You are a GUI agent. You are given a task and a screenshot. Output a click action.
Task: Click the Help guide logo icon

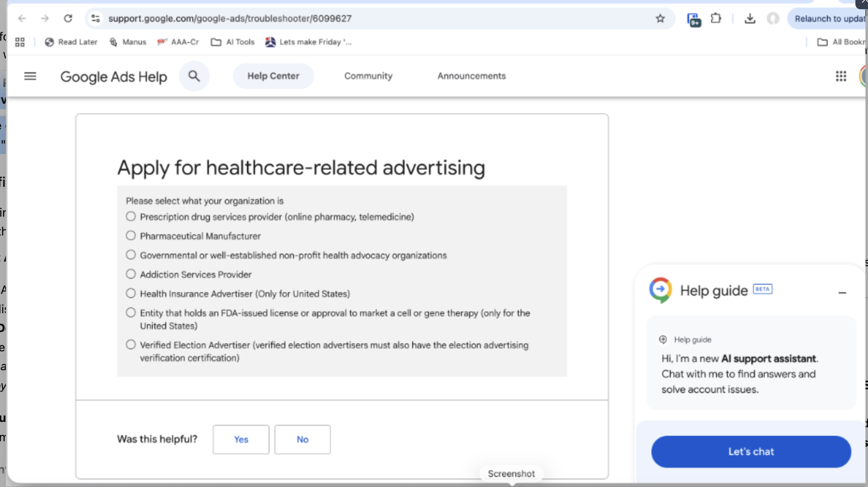tap(661, 290)
